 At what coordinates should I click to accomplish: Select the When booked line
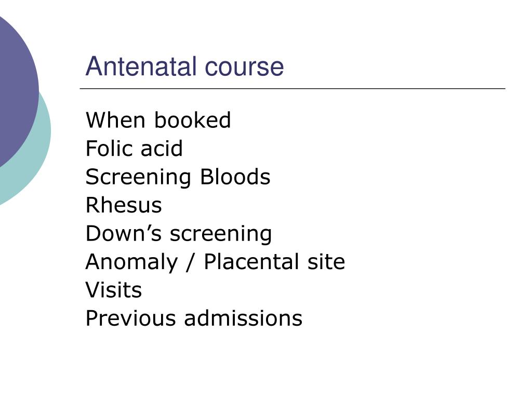pyautogui.click(x=158, y=120)
